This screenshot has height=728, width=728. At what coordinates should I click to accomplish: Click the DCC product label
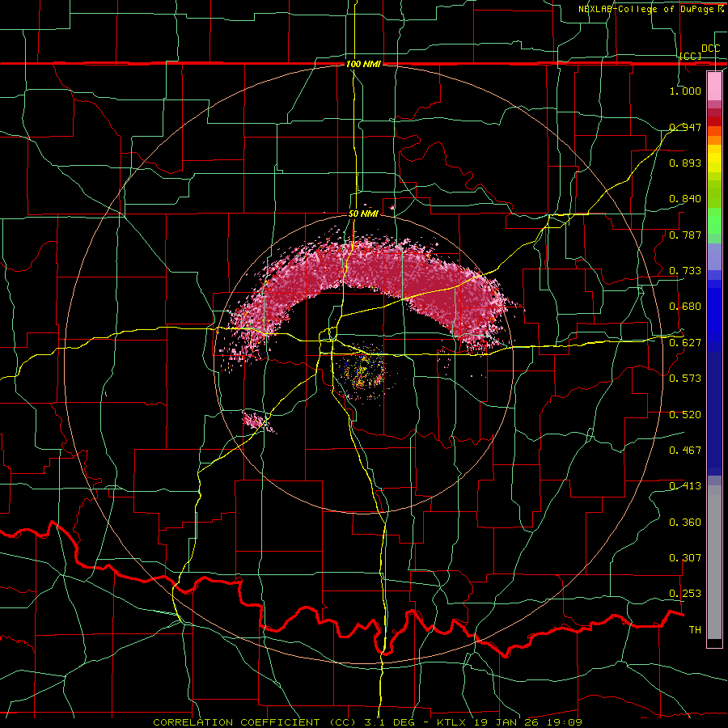710,49
